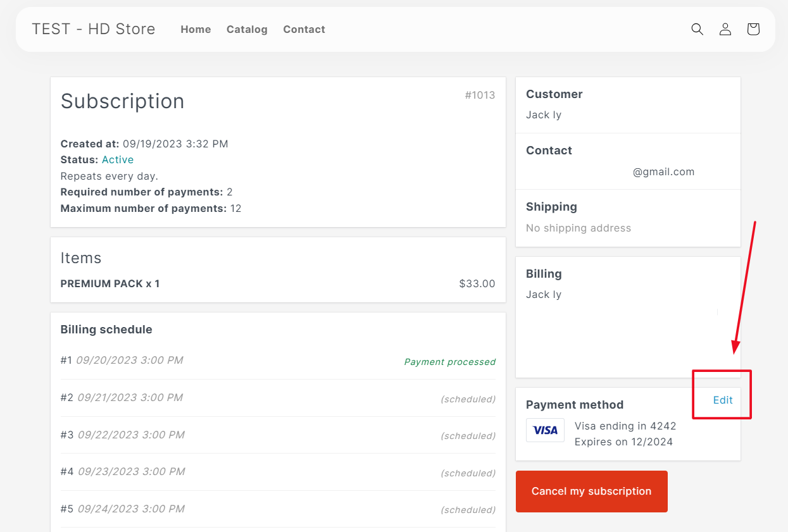
Task: Click the Visa card logo
Action: (x=545, y=430)
